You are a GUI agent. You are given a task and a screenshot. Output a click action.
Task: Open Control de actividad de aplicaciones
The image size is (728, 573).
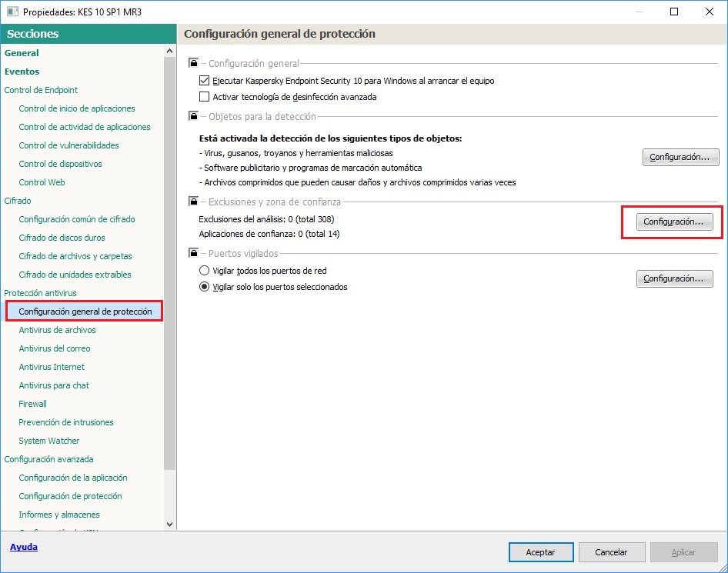[85, 127]
